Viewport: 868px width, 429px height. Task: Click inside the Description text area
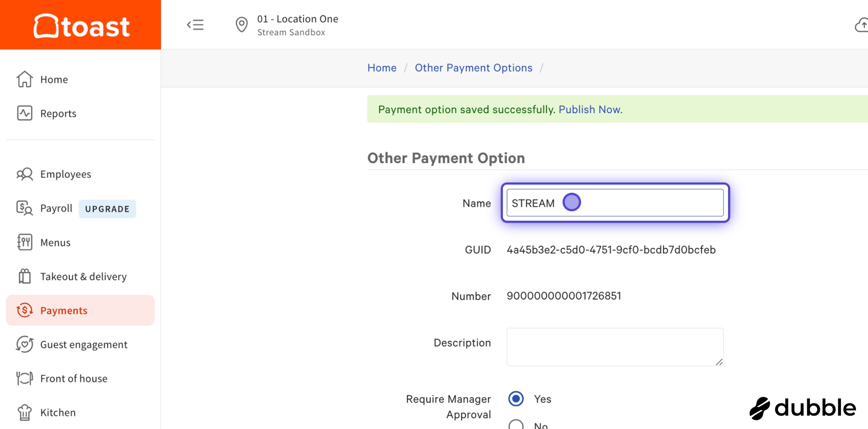[x=615, y=347]
